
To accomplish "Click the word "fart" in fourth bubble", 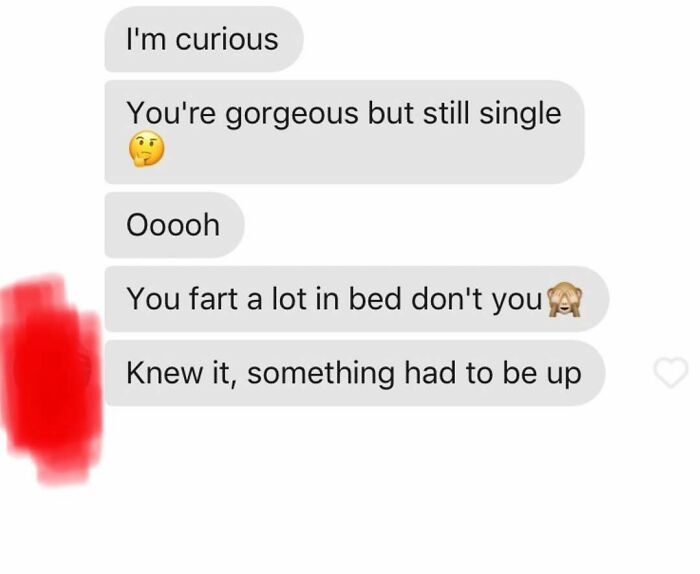I will point(213,299).
